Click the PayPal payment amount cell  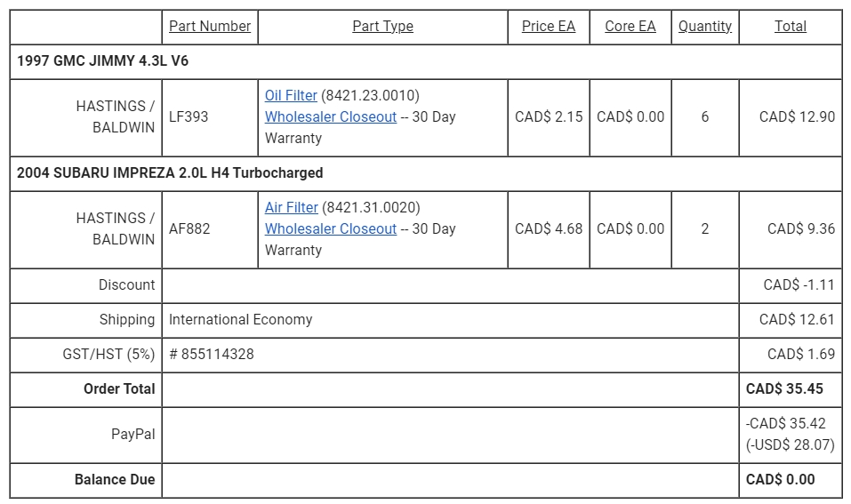point(791,435)
